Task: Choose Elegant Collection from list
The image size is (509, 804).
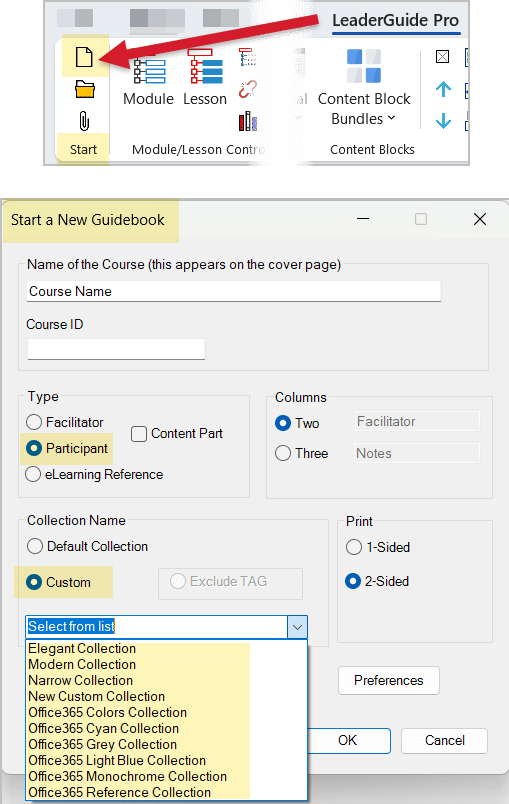Action: point(82,648)
